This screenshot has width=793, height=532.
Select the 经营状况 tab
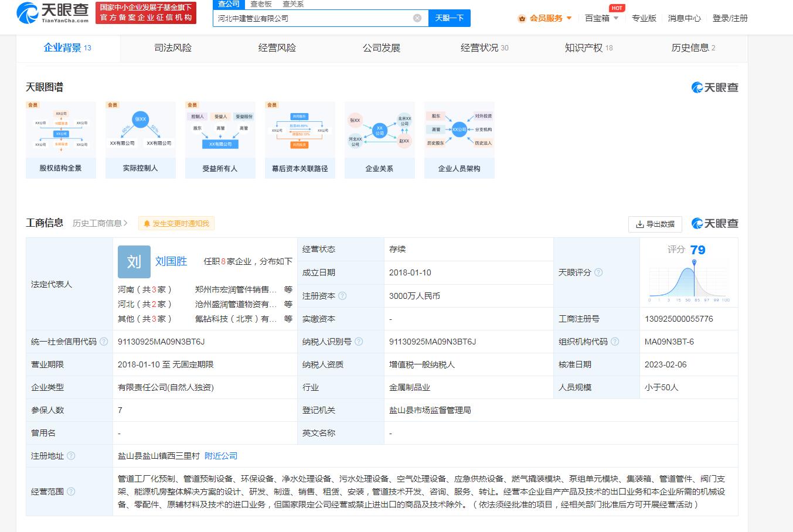coord(485,48)
